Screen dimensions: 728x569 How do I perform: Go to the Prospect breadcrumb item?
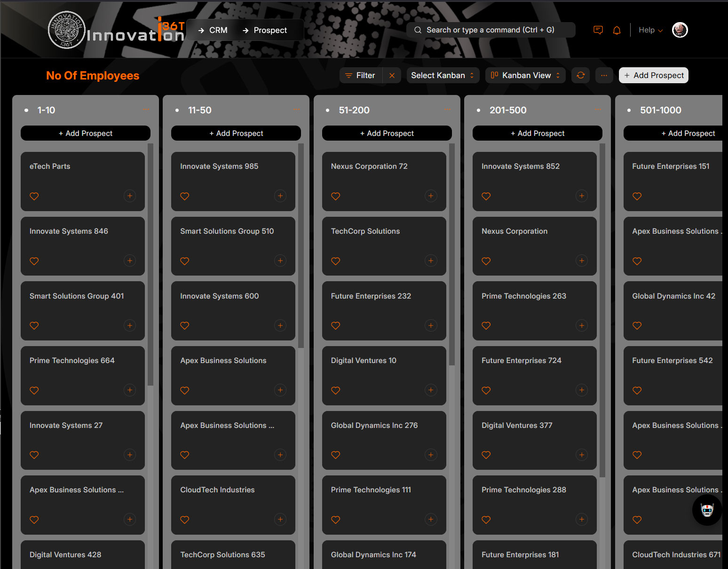pyautogui.click(x=270, y=30)
